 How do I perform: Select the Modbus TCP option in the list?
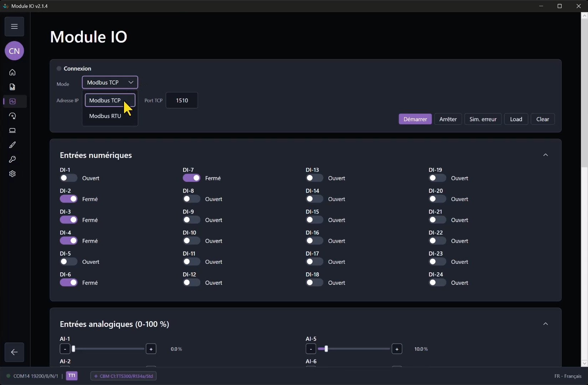coord(110,100)
